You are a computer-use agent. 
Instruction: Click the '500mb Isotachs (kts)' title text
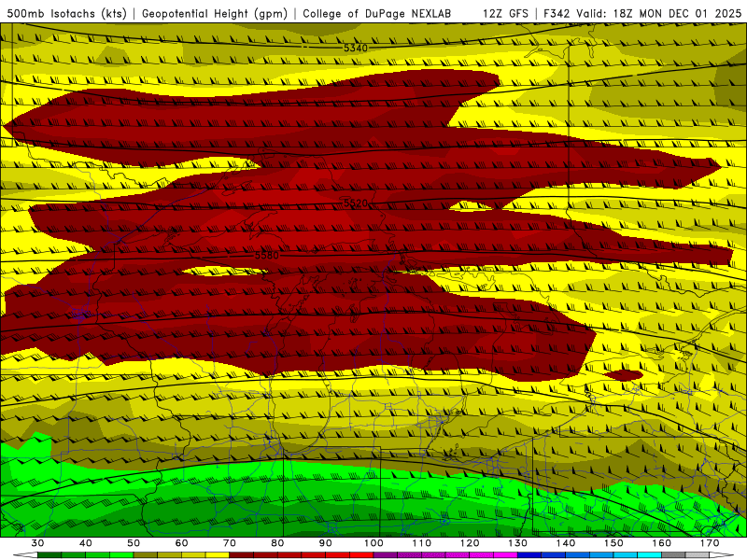66,13
